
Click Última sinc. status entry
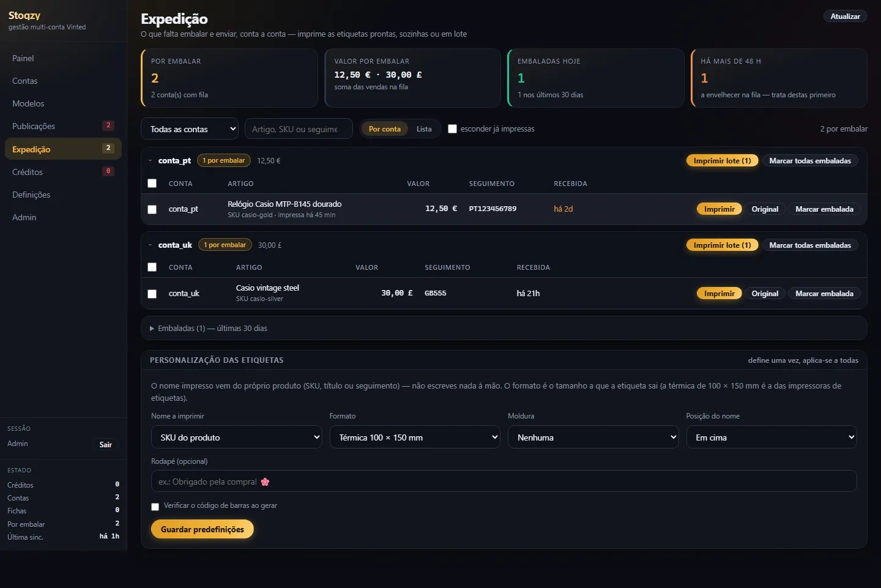[x=63, y=537]
